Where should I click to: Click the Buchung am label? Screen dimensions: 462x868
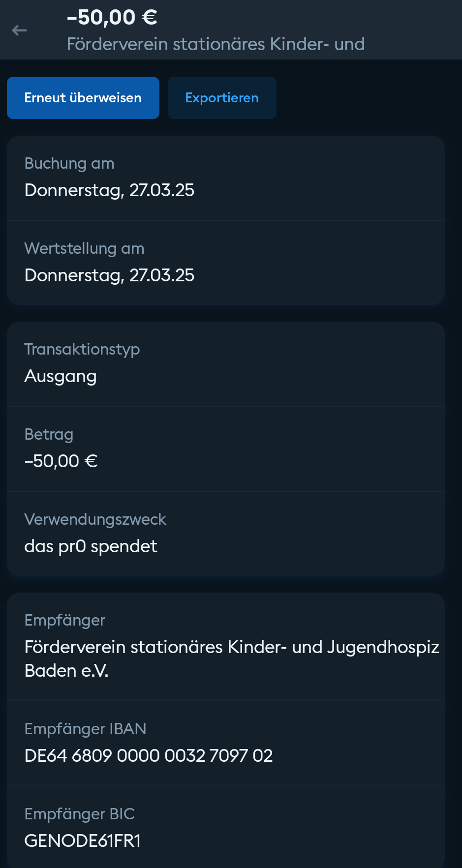click(x=69, y=163)
